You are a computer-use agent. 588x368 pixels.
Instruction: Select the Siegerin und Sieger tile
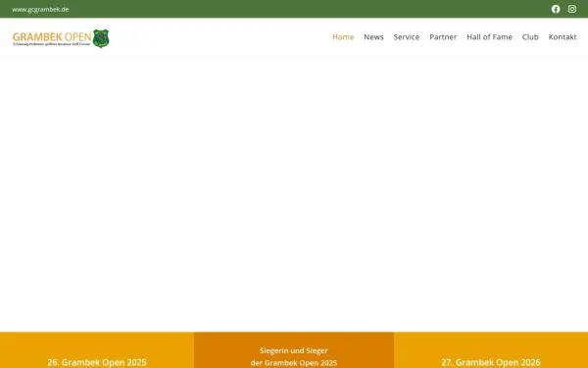[x=294, y=350]
